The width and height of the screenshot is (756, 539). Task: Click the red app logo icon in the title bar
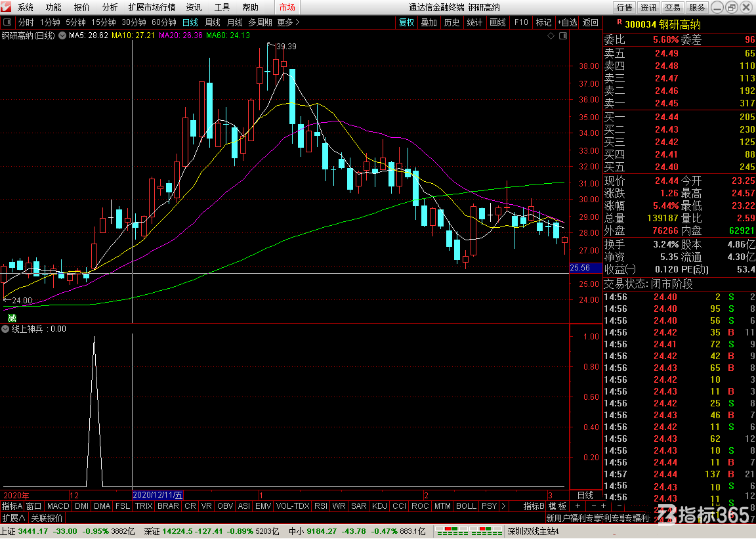coord(6,7)
